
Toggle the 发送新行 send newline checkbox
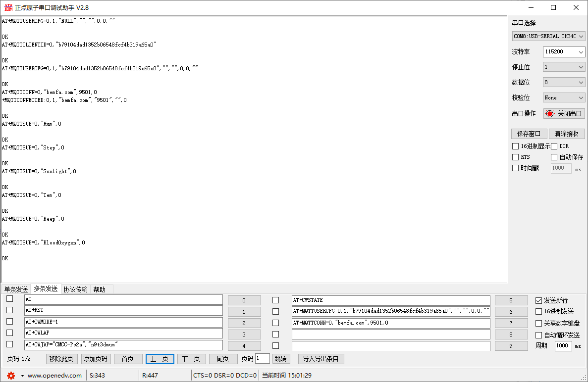coord(539,300)
